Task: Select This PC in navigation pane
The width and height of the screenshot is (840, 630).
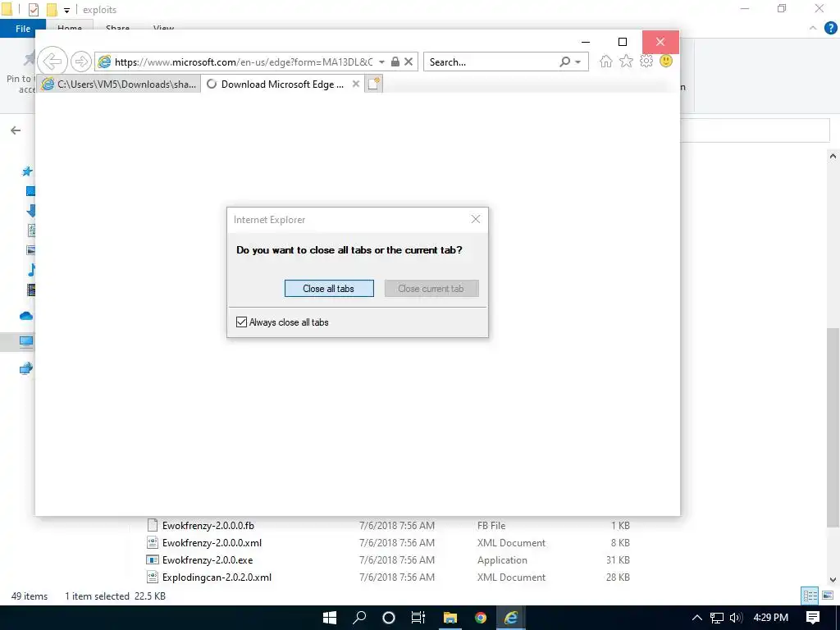Action: 26,341
